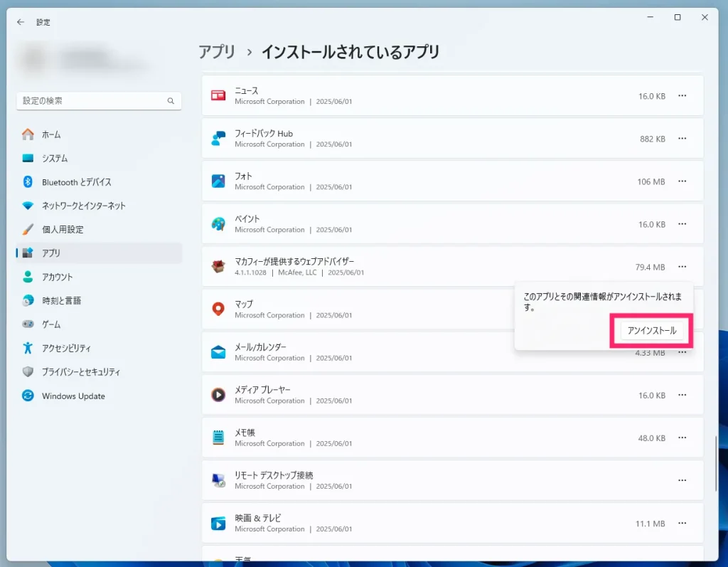The height and width of the screenshot is (567, 728).
Task: Open アクセシビリティ settings
Action: [98, 348]
